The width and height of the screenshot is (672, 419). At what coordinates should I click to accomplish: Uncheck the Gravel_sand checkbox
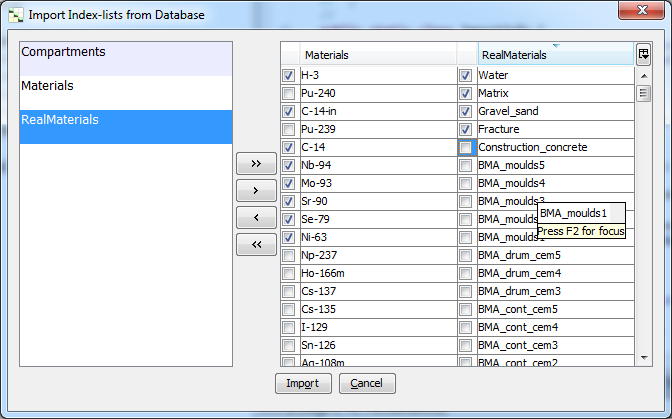tap(465, 112)
